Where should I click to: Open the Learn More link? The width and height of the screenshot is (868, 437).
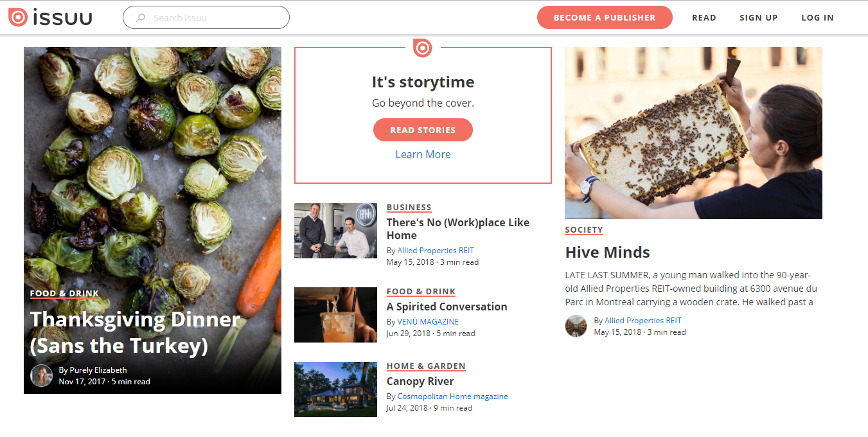coord(423,154)
